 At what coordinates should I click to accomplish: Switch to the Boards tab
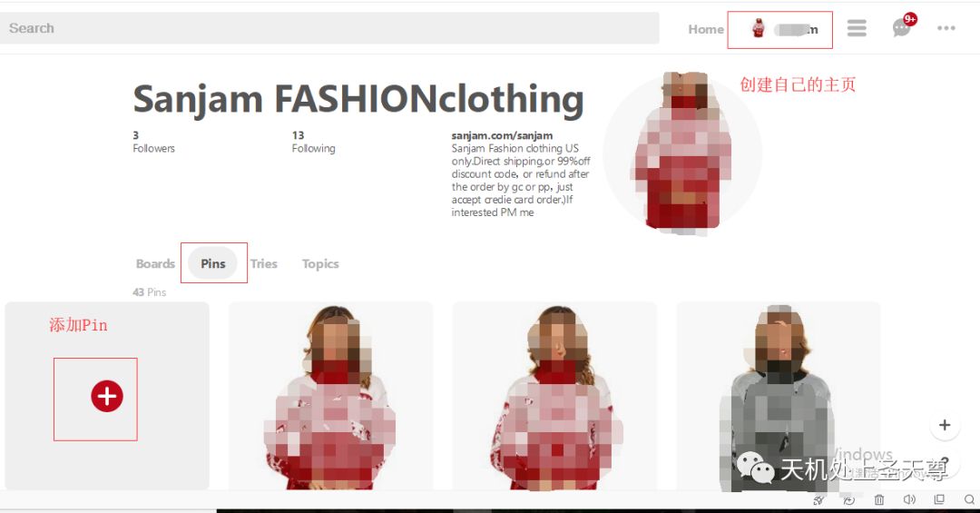[x=155, y=263]
